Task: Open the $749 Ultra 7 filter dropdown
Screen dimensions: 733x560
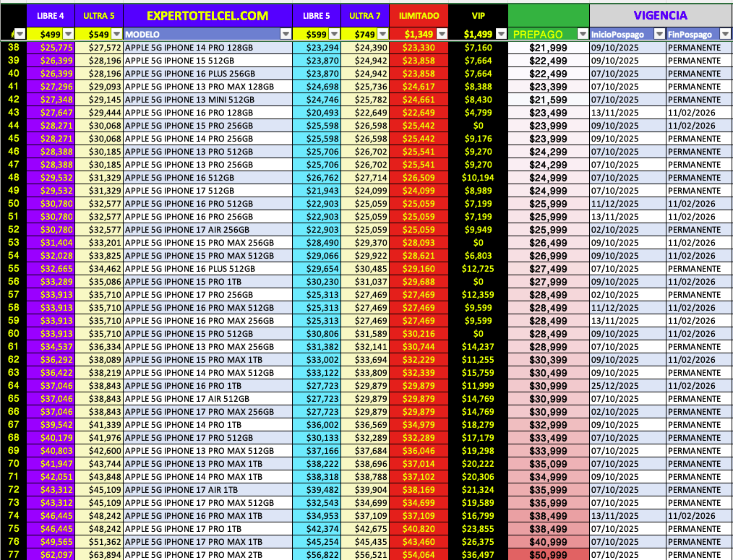Action: coord(382,34)
